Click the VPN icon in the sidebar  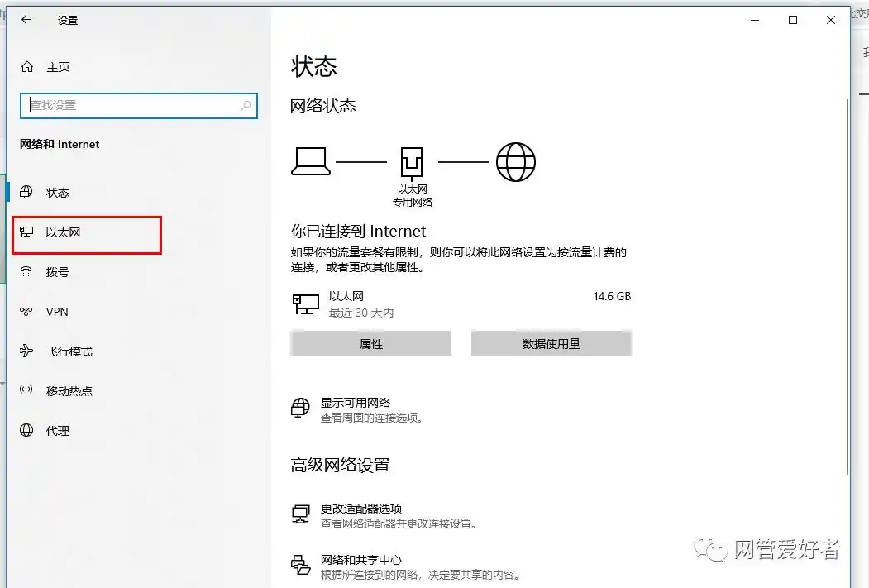[x=26, y=311]
